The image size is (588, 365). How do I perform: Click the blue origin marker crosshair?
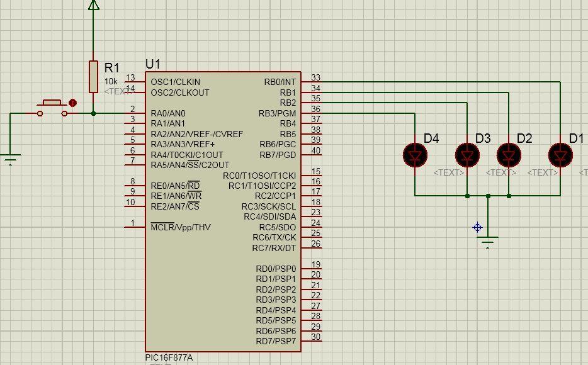point(477,227)
